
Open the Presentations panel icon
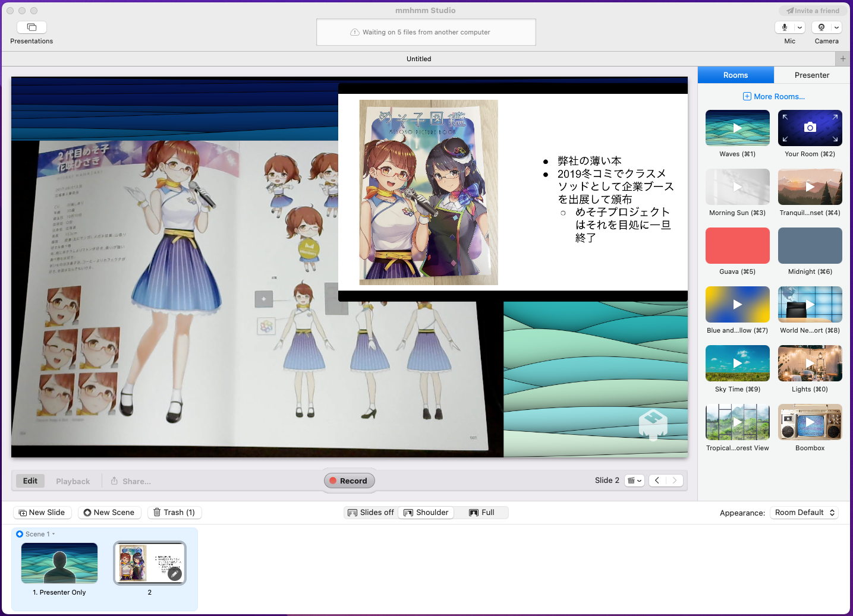pos(32,27)
